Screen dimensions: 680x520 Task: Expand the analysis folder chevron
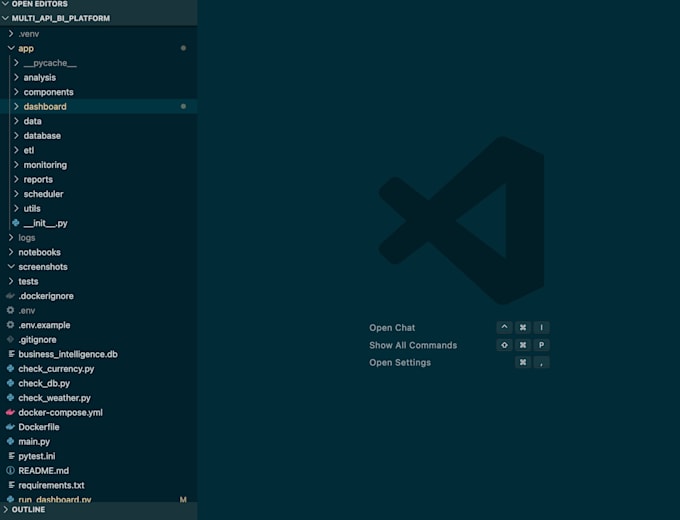(16, 77)
